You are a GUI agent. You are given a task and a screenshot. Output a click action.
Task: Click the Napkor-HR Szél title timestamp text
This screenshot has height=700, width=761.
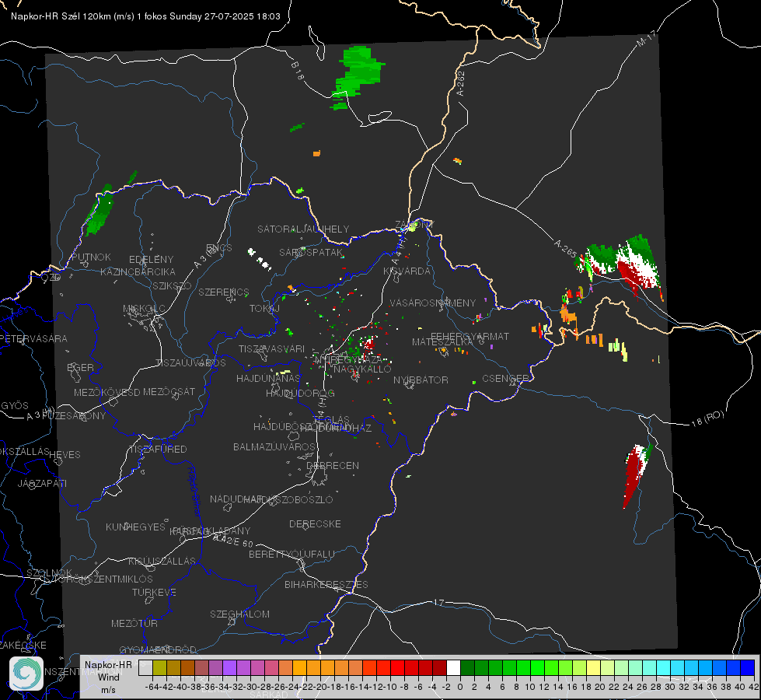point(145,16)
